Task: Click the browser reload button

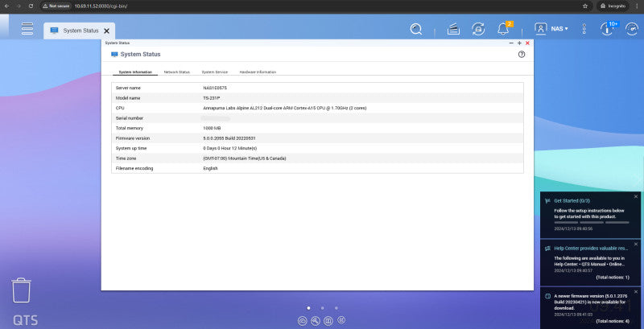Action: [31, 6]
